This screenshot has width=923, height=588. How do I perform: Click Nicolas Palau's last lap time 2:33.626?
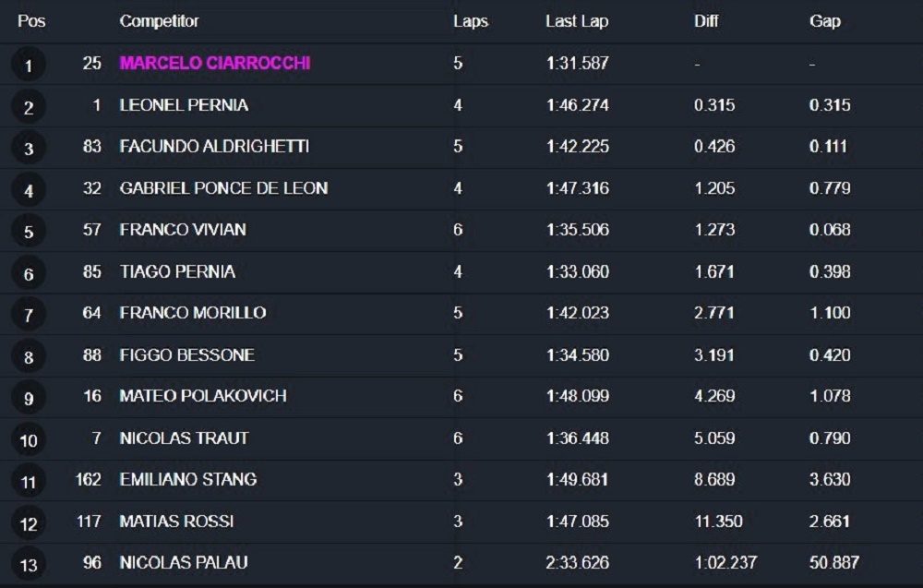tap(577, 563)
